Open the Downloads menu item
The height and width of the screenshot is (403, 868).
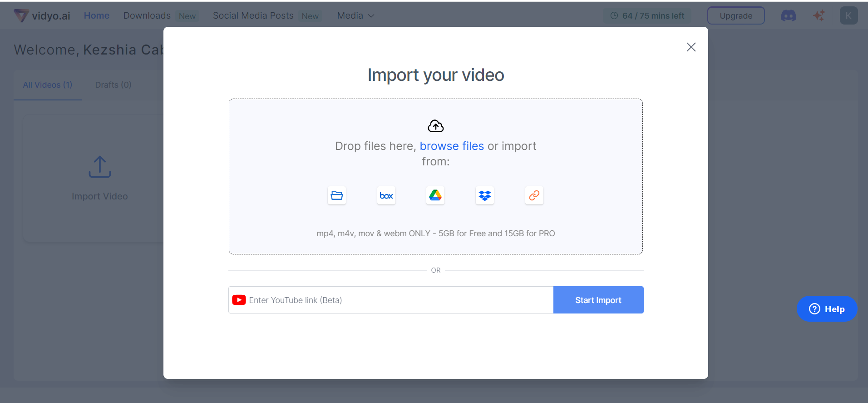pyautogui.click(x=147, y=15)
